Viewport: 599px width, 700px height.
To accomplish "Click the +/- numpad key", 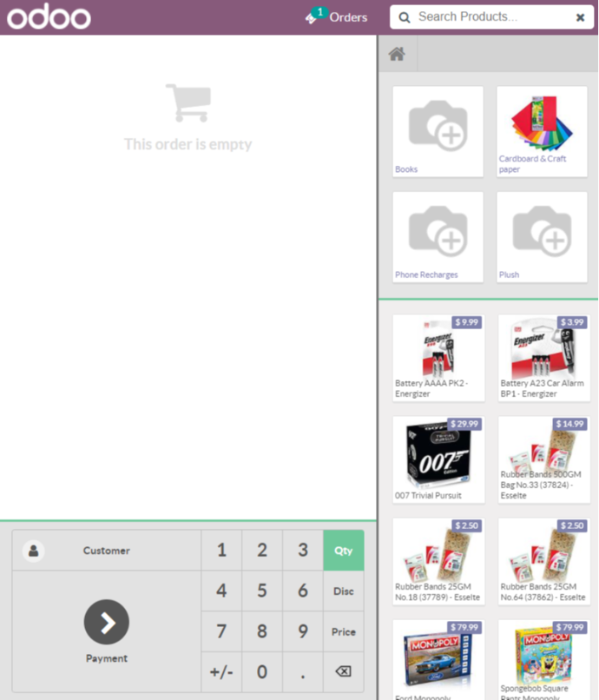I will pyautogui.click(x=221, y=671).
